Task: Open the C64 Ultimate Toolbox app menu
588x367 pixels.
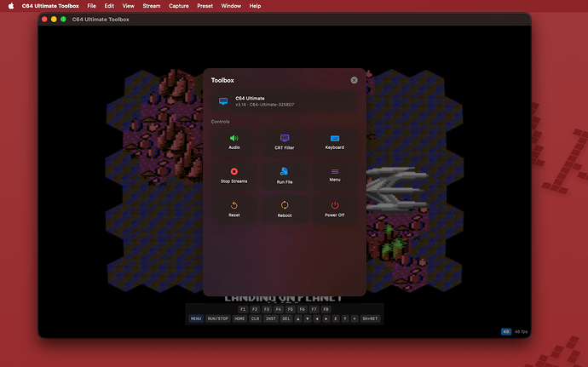Action: (50, 6)
